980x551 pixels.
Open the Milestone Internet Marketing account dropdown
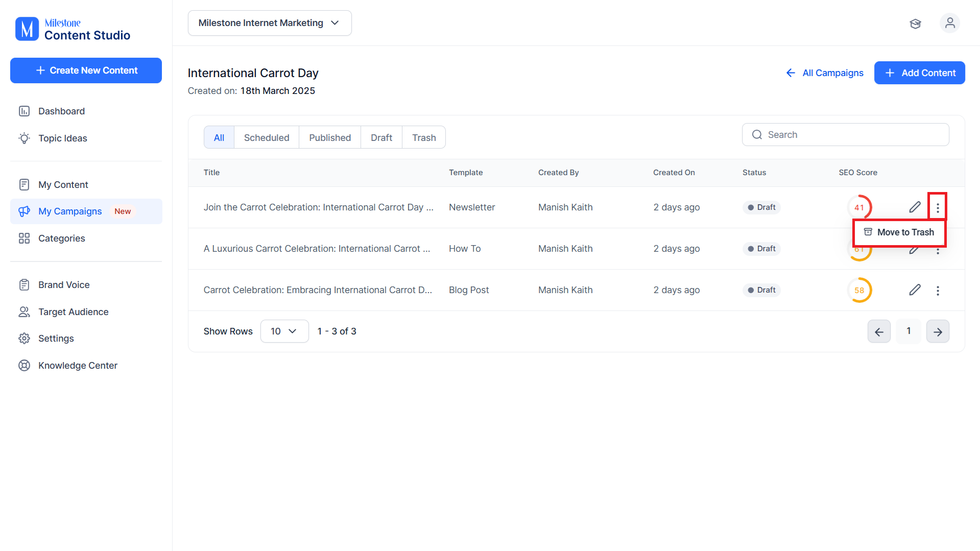coord(270,23)
